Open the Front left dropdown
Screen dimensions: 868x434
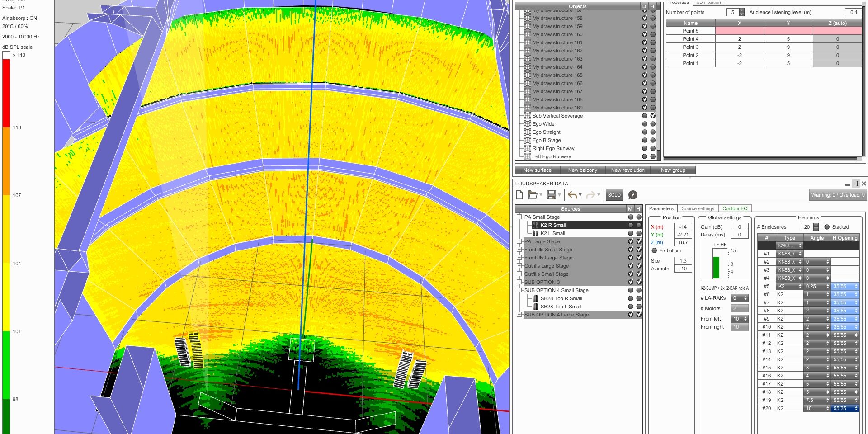click(740, 319)
